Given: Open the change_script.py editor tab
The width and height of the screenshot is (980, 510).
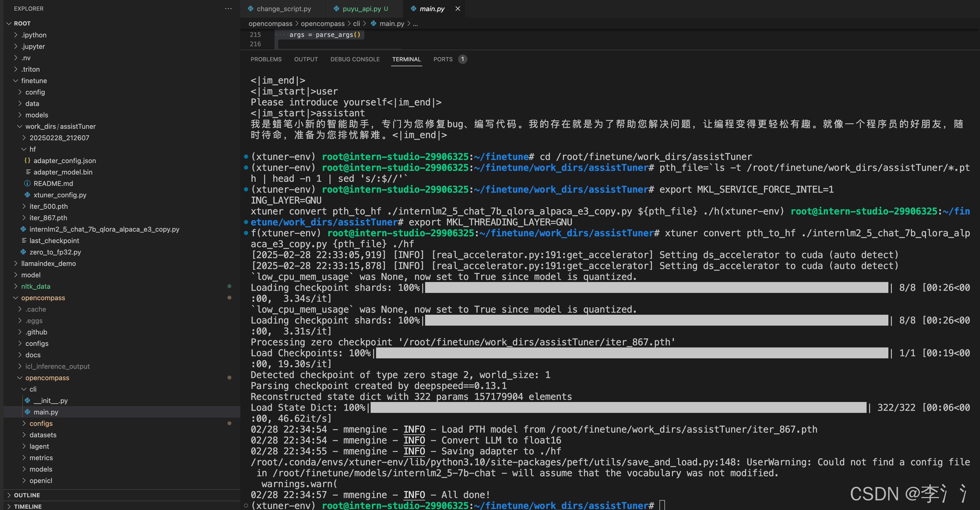Looking at the screenshot, I should point(284,8).
